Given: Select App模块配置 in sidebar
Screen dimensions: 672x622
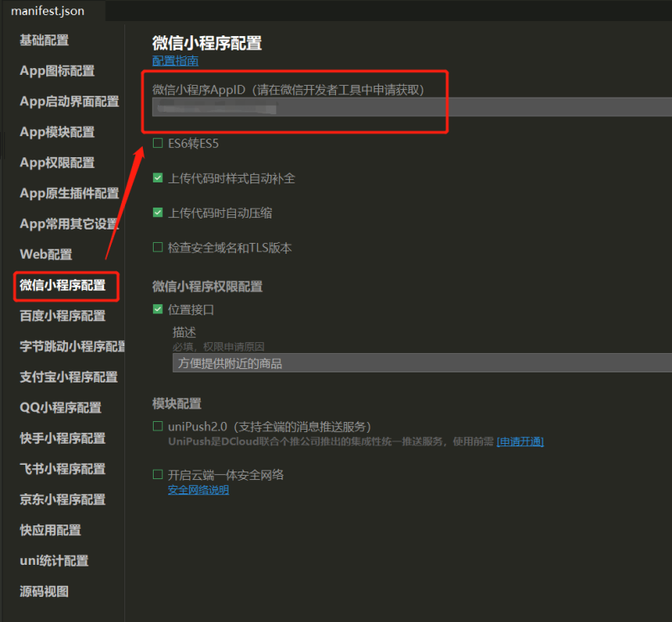Looking at the screenshot, I should coord(57,132).
